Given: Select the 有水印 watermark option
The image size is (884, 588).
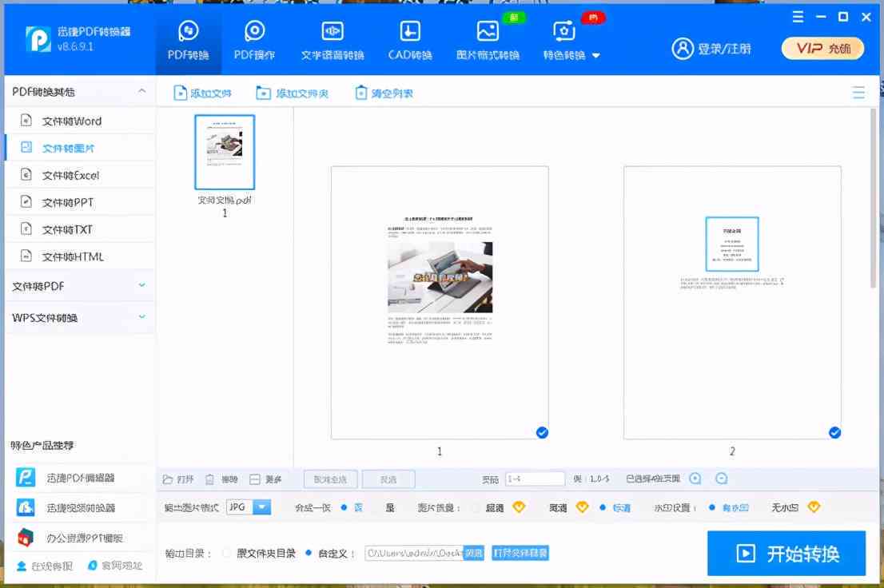Looking at the screenshot, I should pos(728,507).
